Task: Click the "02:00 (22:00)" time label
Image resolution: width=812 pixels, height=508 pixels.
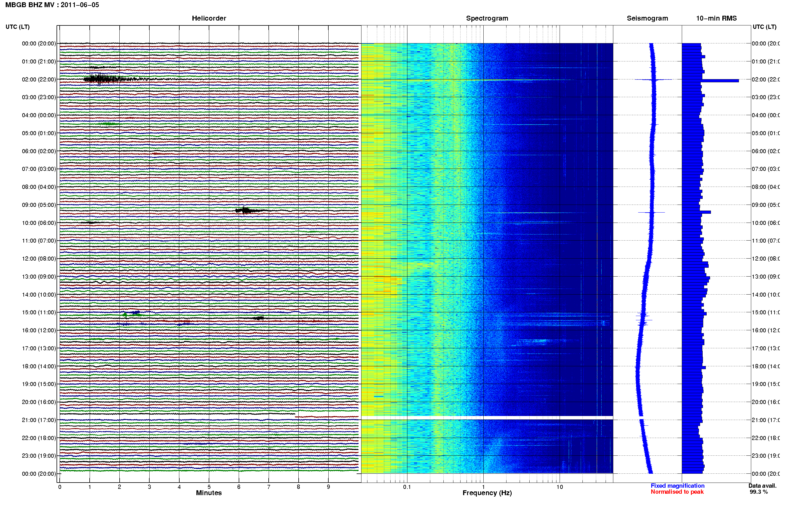Action: coord(39,79)
